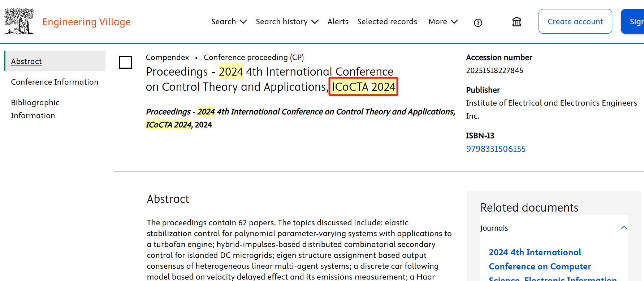Screen dimensions: 644x281
Task: Go to Alerts
Action: click(x=338, y=22)
